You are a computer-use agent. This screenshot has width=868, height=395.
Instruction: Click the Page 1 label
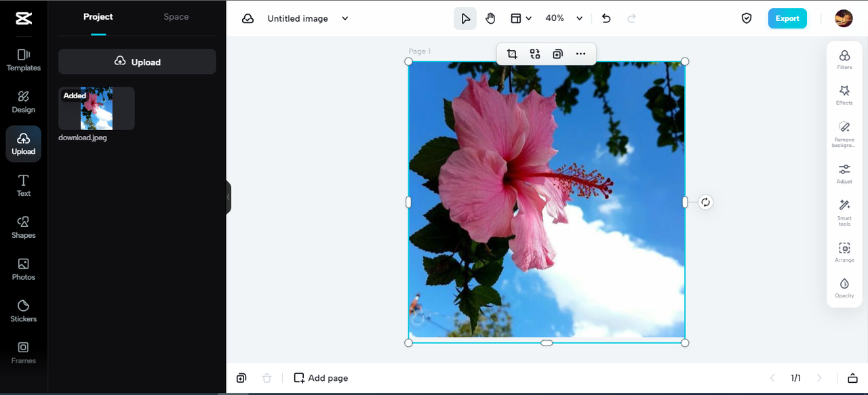tap(419, 51)
